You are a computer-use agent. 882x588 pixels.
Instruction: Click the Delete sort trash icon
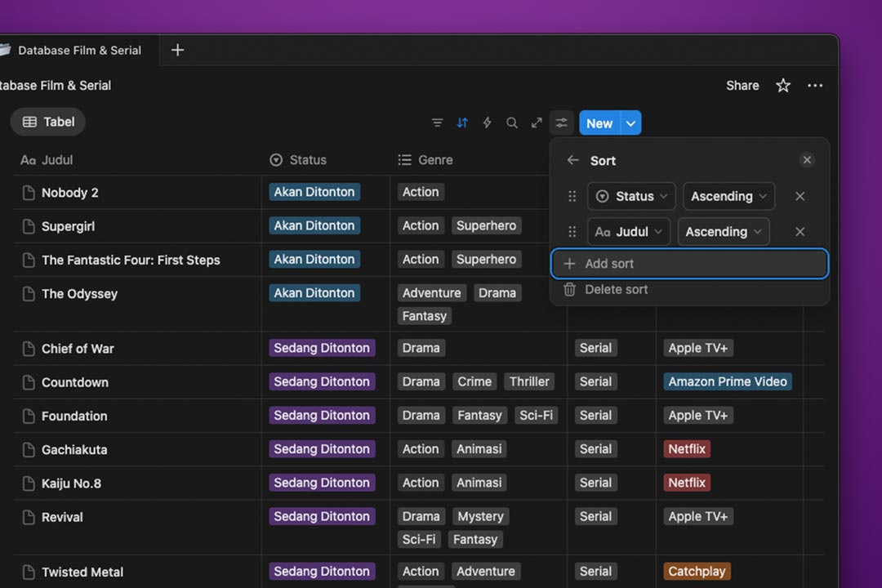pos(569,289)
